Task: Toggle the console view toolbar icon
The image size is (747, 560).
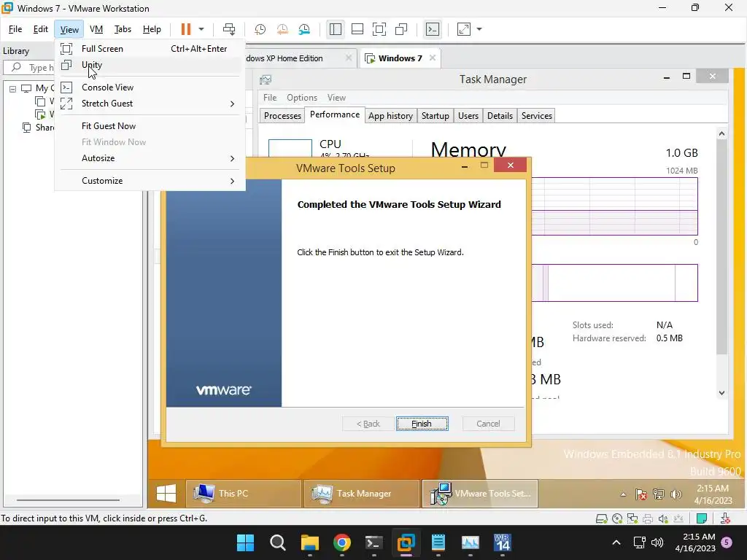Action: tap(432, 29)
